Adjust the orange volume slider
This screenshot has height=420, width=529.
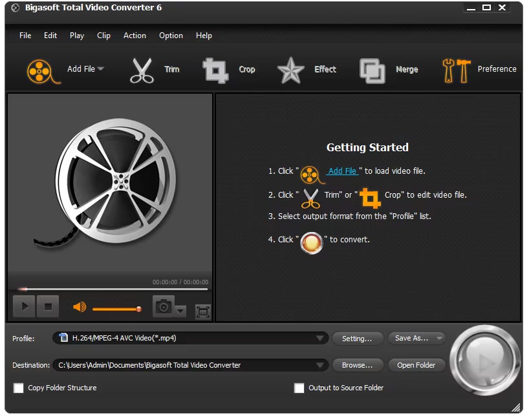pyautogui.click(x=116, y=309)
